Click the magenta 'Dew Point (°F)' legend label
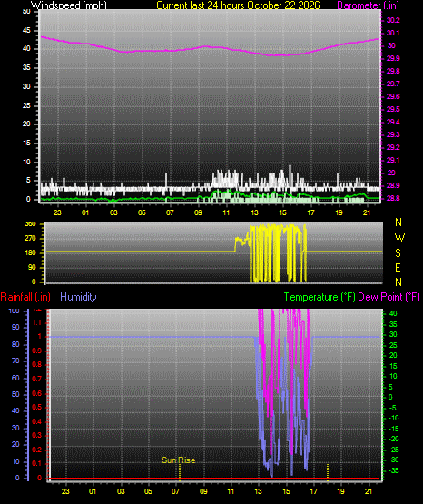 point(389,297)
